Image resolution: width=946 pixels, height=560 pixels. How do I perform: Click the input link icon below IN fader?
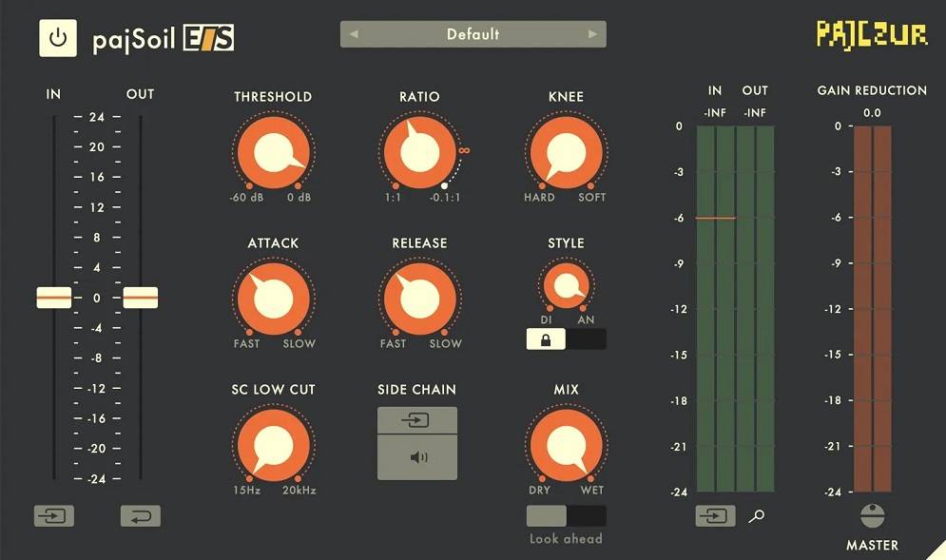coord(53,516)
